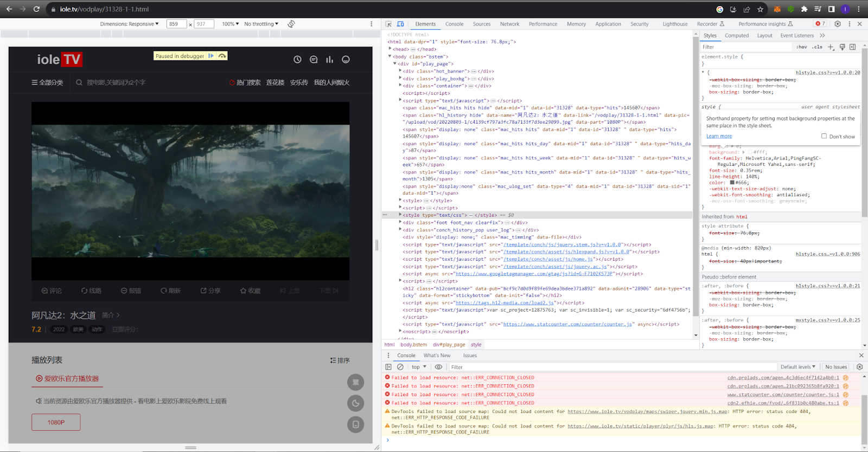The image size is (868, 452).
Task: Open the user smiley face icon
Action: click(346, 60)
